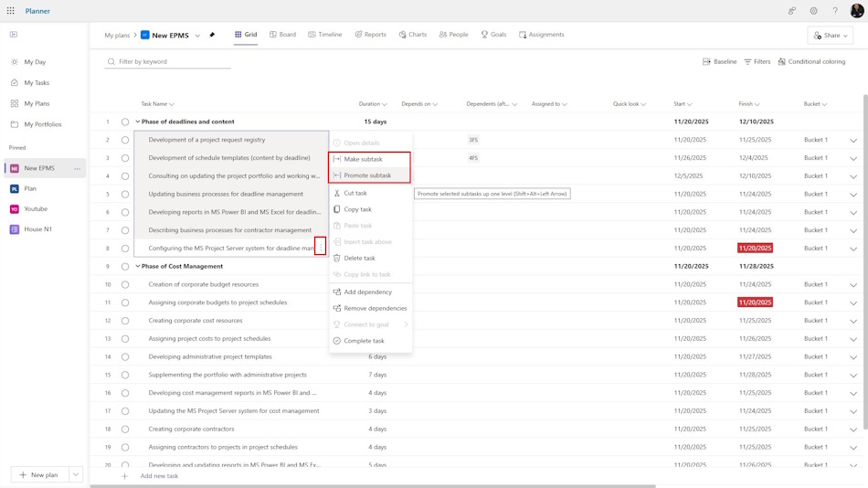
Task: Toggle completion circle for row 9
Action: 125,267
